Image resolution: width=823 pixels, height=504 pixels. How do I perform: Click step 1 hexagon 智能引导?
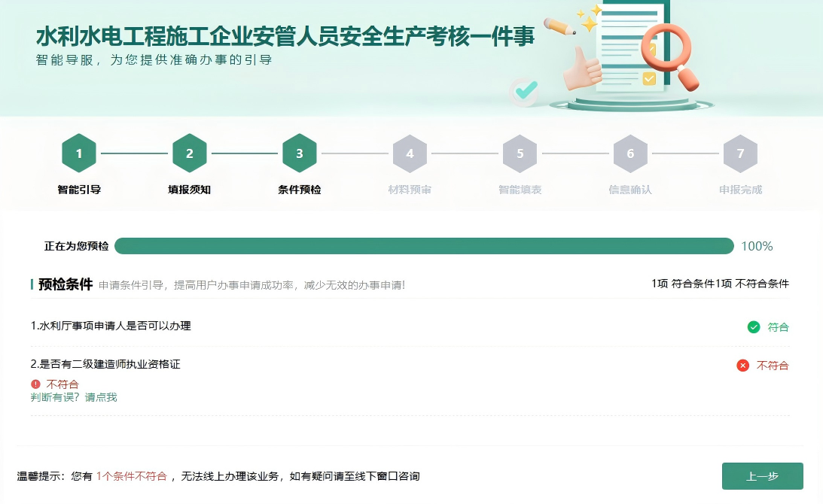(x=79, y=153)
